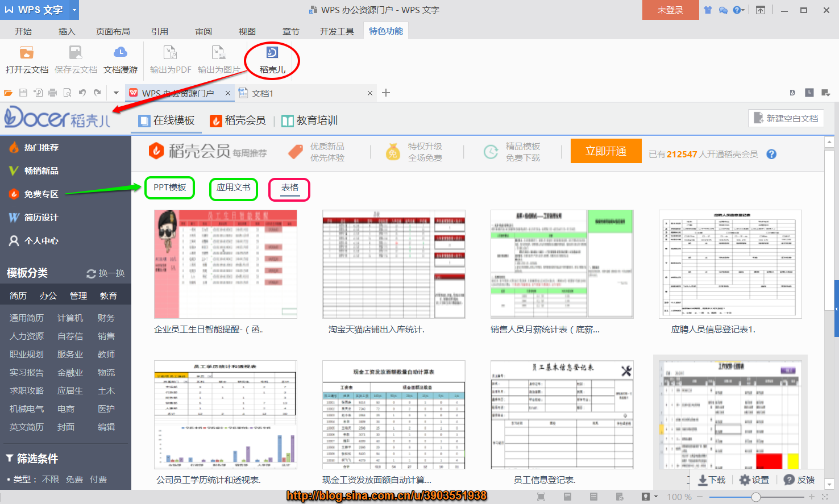Open the help question-mark dropdown in title bar

pyautogui.click(x=739, y=10)
